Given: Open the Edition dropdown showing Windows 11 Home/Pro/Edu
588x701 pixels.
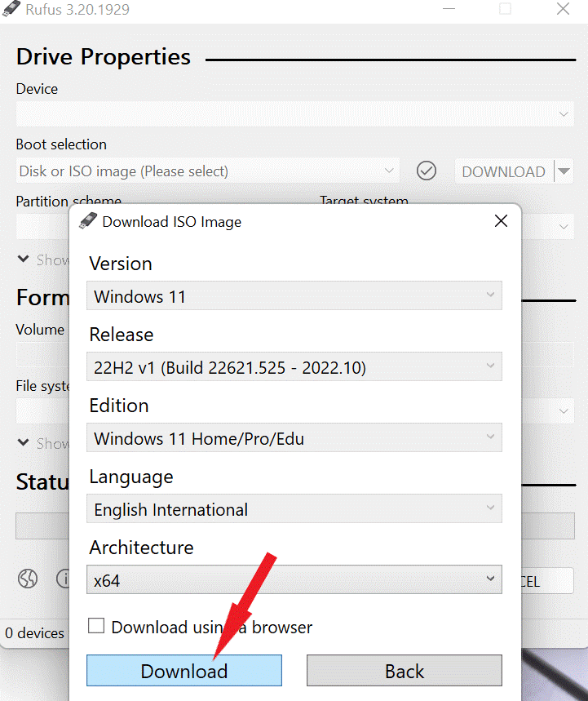Looking at the screenshot, I should [x=294, y=437].
